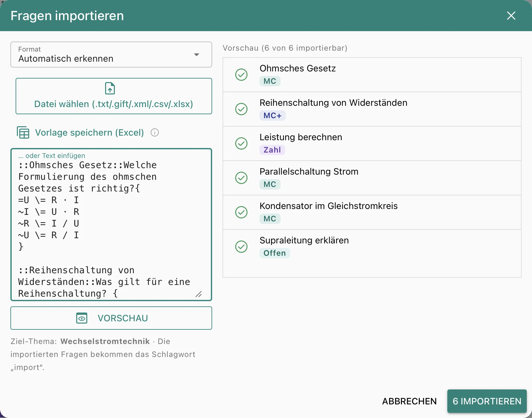Image resolution: width=532 pixels, height=418 pixels.
Task: Click the VORSCHAU button
Action: click(111, 318)
